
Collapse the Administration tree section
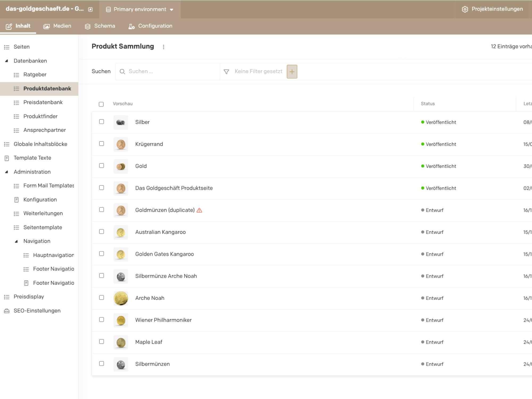7,172
